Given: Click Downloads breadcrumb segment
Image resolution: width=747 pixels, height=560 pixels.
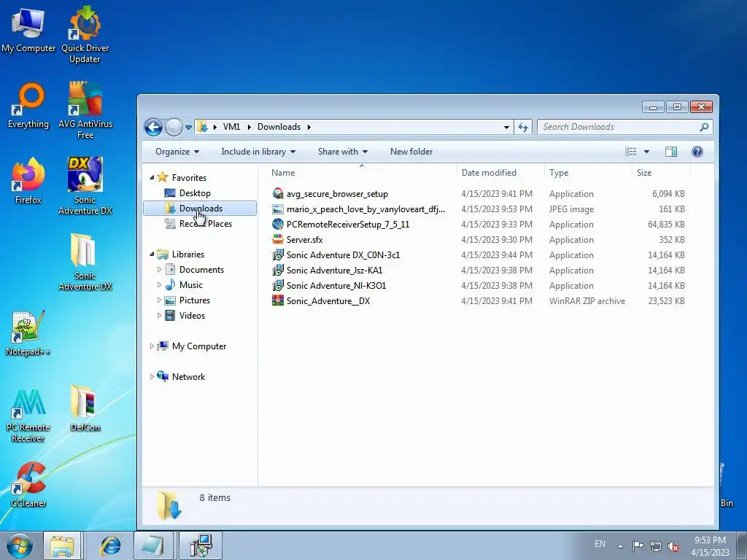Looking at the screenshot, I should (279, 127).
